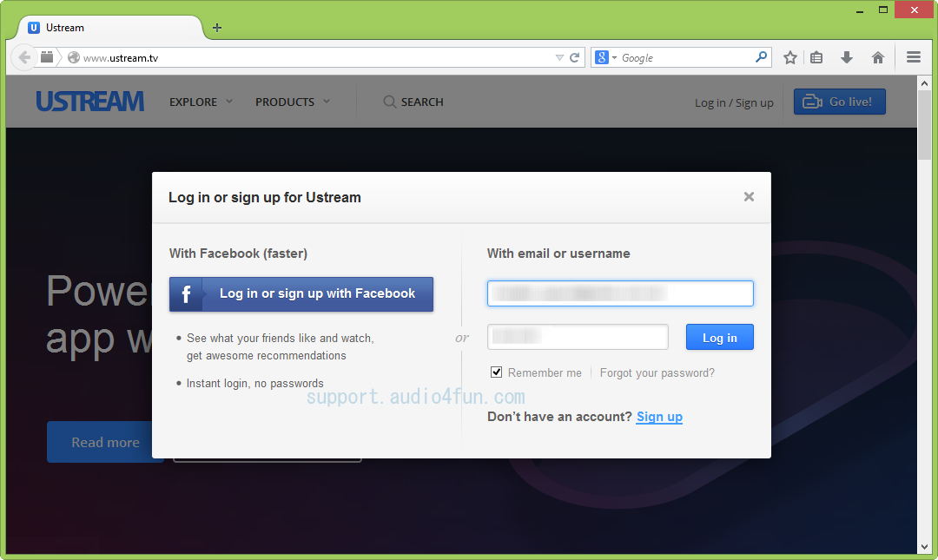Expand the PRODUCTS menu

293,102
